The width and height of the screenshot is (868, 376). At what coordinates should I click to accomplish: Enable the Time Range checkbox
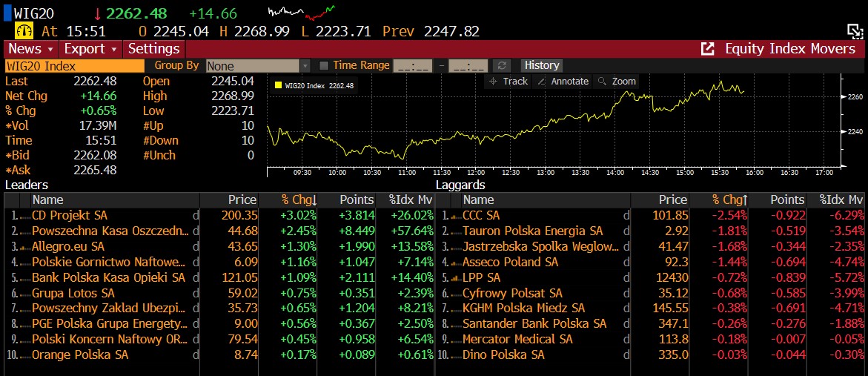[x=324, y=65]
